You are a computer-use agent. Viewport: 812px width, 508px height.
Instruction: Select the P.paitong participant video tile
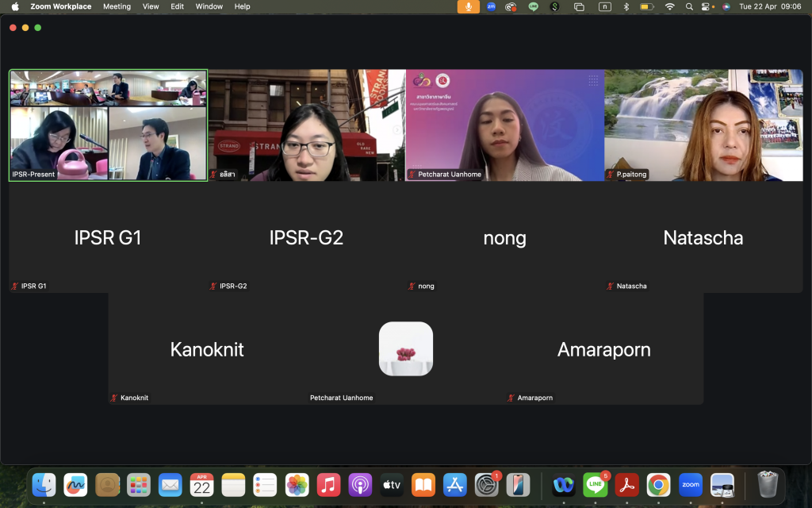[x=703, y=125]
